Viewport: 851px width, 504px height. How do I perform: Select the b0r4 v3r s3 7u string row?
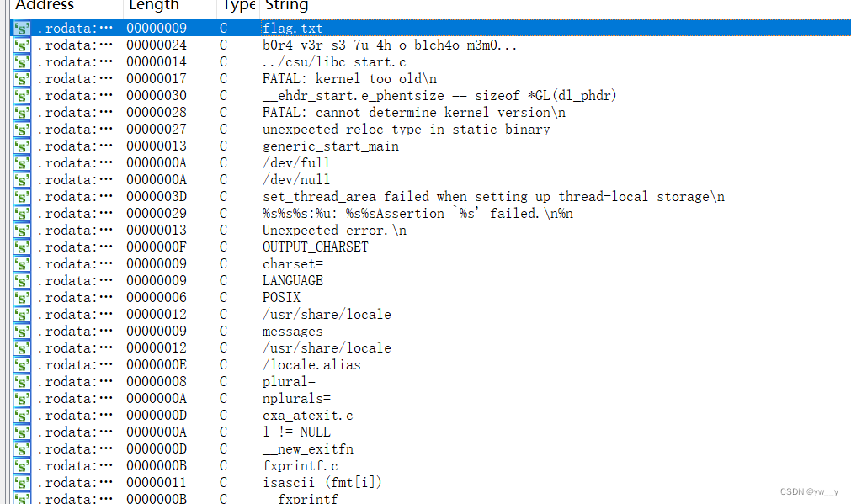point(430,45)
